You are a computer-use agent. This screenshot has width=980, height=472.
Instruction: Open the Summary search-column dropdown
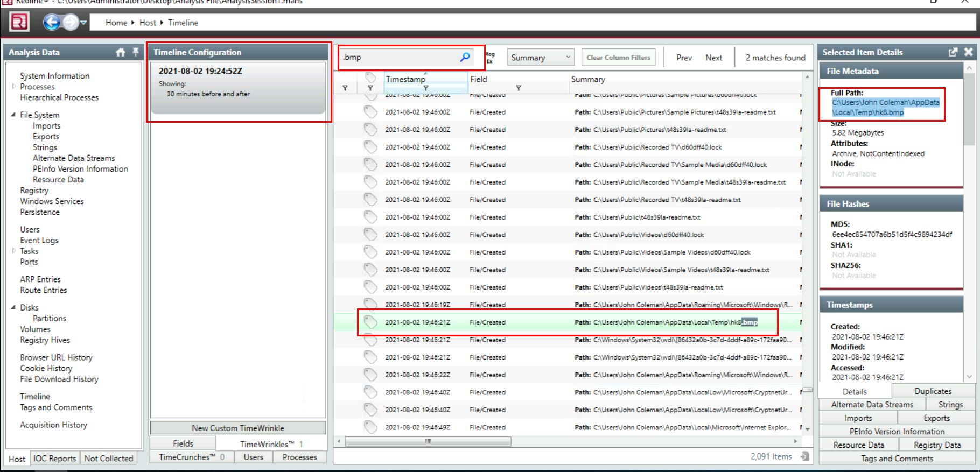click(540, 58)
